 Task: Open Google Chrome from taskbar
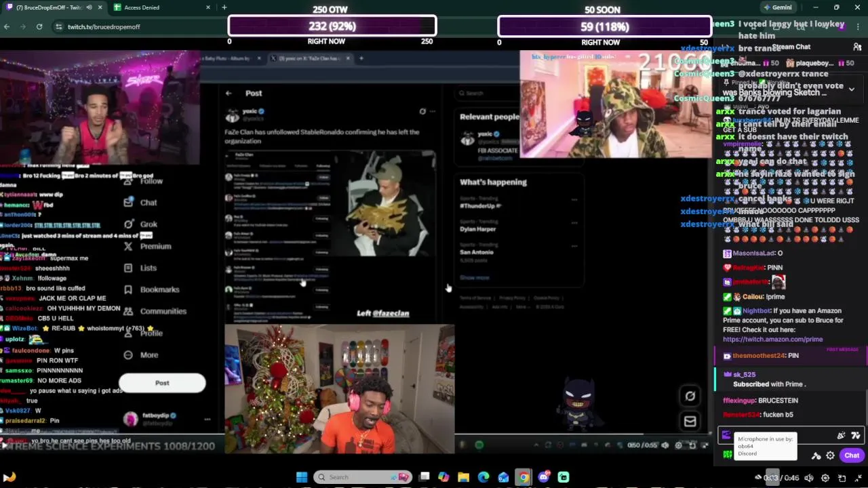(524, 477)
